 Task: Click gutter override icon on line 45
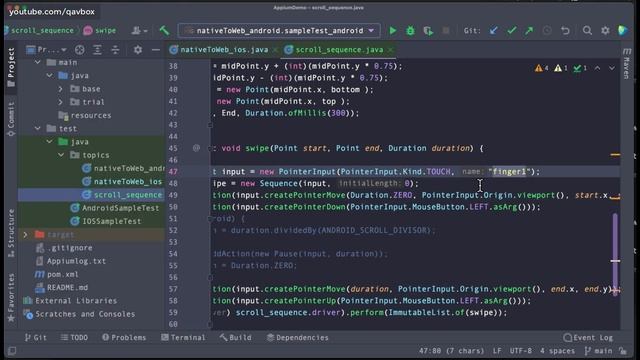click(x=196, y=148)
